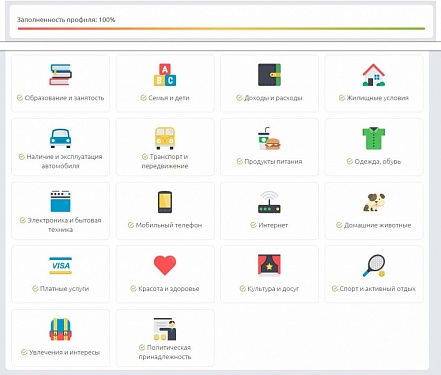Open the VISA card icon

pos(60,266)
